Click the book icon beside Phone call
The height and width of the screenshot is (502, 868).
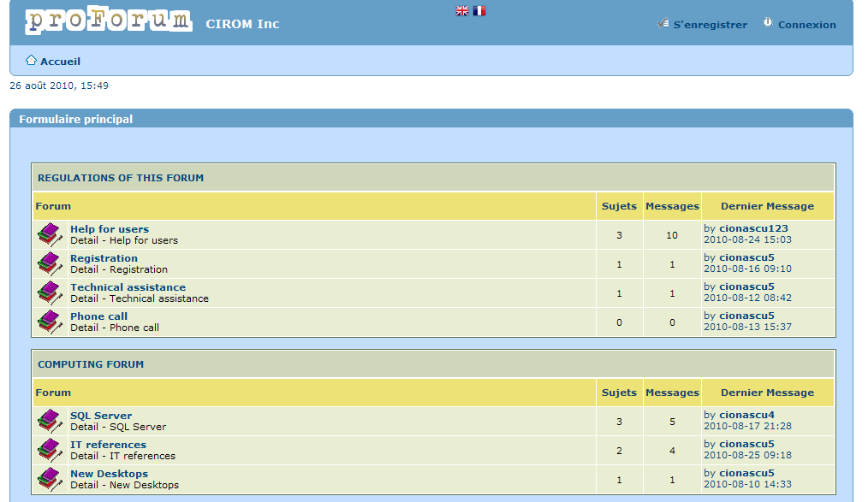pyautogui.click(x=50, y=322)
